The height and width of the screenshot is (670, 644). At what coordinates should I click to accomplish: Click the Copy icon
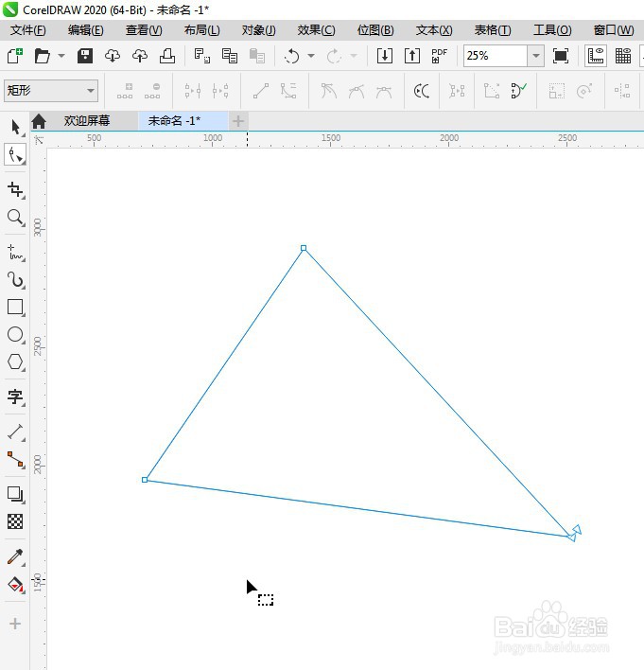click(x=230, y=56)
